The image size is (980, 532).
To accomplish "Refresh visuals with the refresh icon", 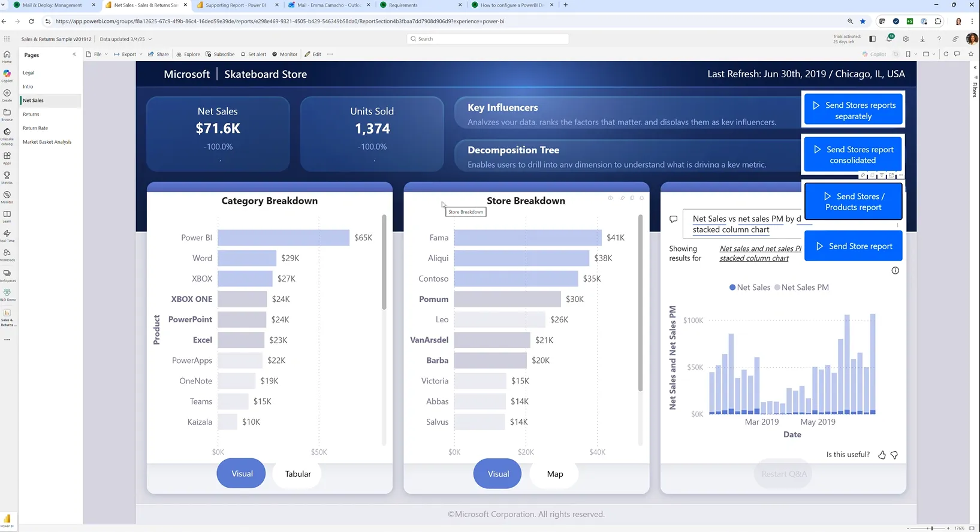I will pyautogui.click(x=946, y=54).
